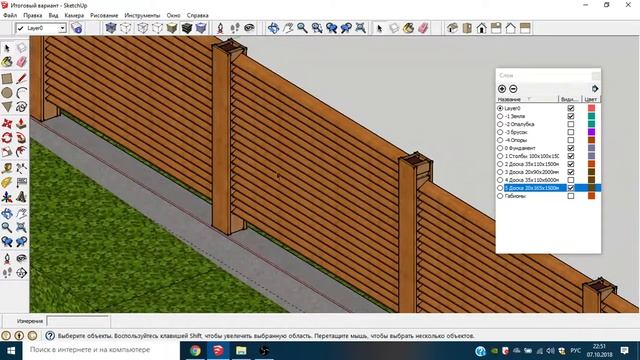This screenshot has width=640, height=360.
Task: Choose the Rectangle tool in the left toolbar
Action: (7, 78)
